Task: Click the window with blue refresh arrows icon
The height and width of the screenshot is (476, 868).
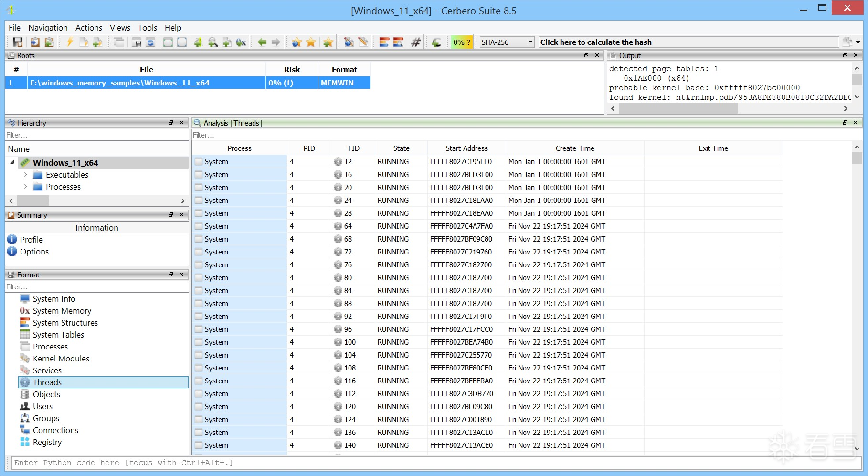Action: (150, 42)
